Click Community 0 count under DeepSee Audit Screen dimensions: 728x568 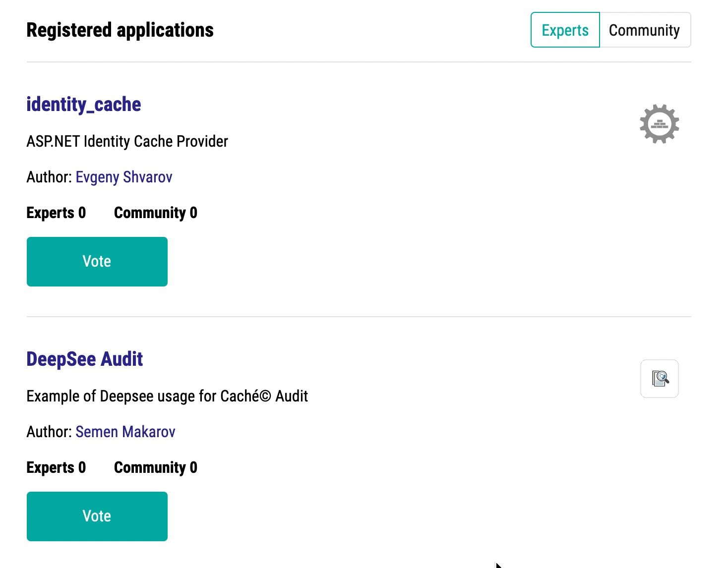coord(155,467)
